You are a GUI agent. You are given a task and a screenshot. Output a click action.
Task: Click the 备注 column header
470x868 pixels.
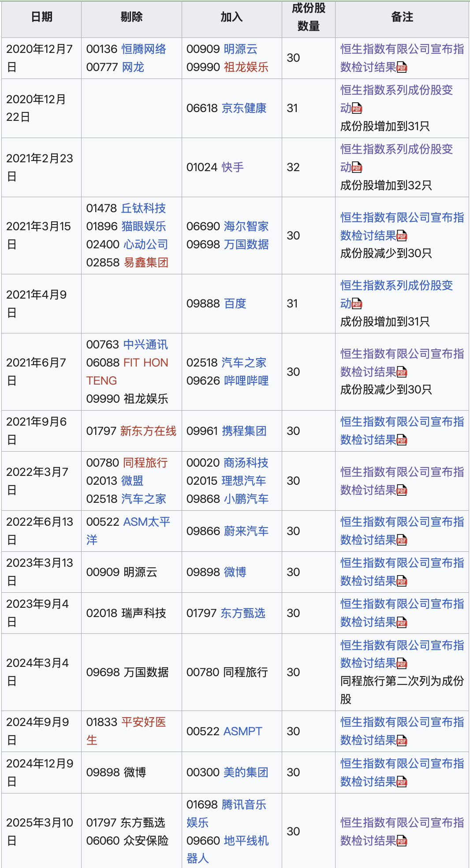point(402,17)
